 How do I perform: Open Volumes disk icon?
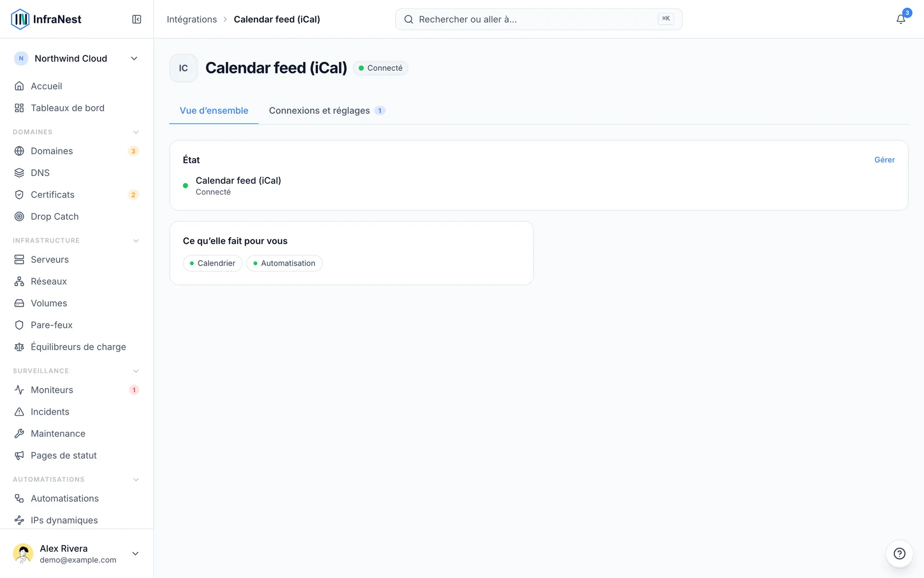pyautogui.click(x=19, y=303)
